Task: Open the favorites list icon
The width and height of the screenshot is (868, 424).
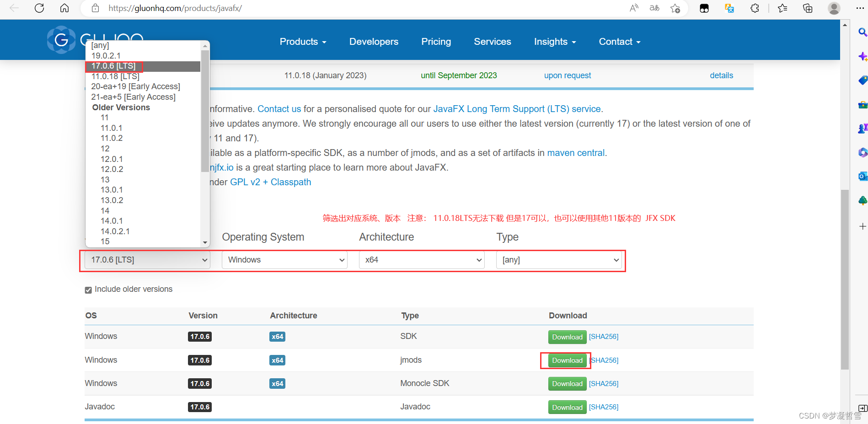Action: (782, 8)
